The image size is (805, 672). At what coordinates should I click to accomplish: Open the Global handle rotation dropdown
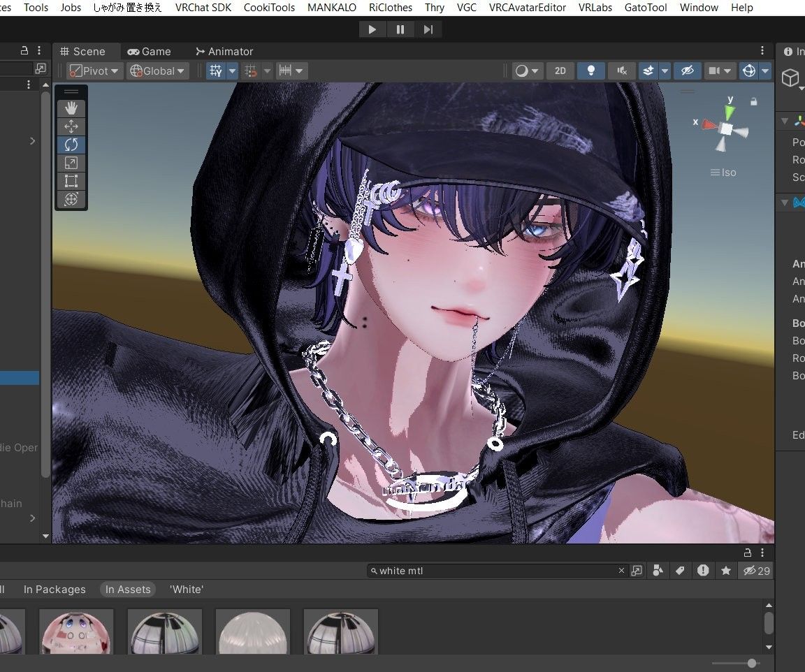pos(158,71)
